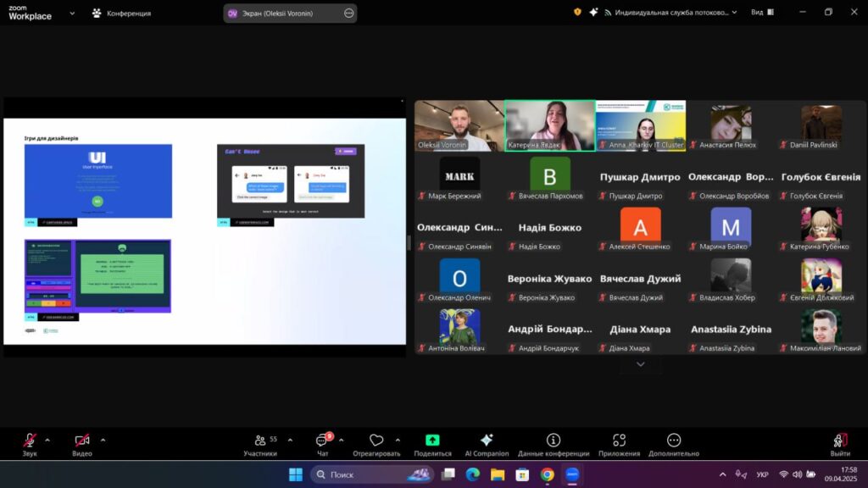
Task: Click the Zoom icon in taskbar
Action: pos(572,474)
